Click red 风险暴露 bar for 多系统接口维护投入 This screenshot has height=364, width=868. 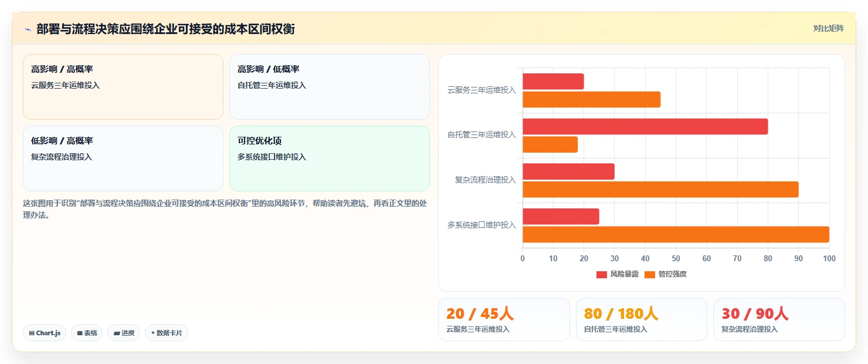561,216
